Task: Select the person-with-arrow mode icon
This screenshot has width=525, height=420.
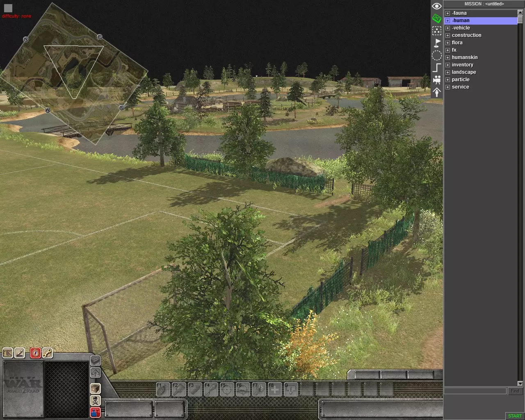Action: pyautogui.click(x=437, y=92)
